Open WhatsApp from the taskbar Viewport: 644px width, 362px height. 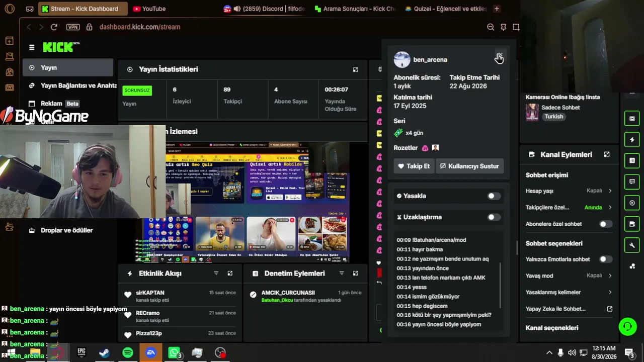coord(174,353)
